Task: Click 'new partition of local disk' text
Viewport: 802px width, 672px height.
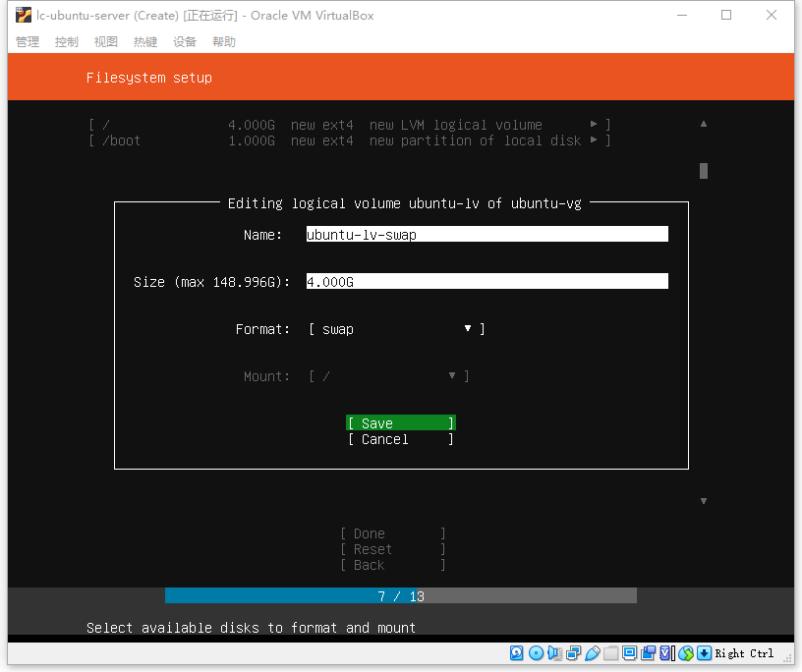Action: [475, 140]
